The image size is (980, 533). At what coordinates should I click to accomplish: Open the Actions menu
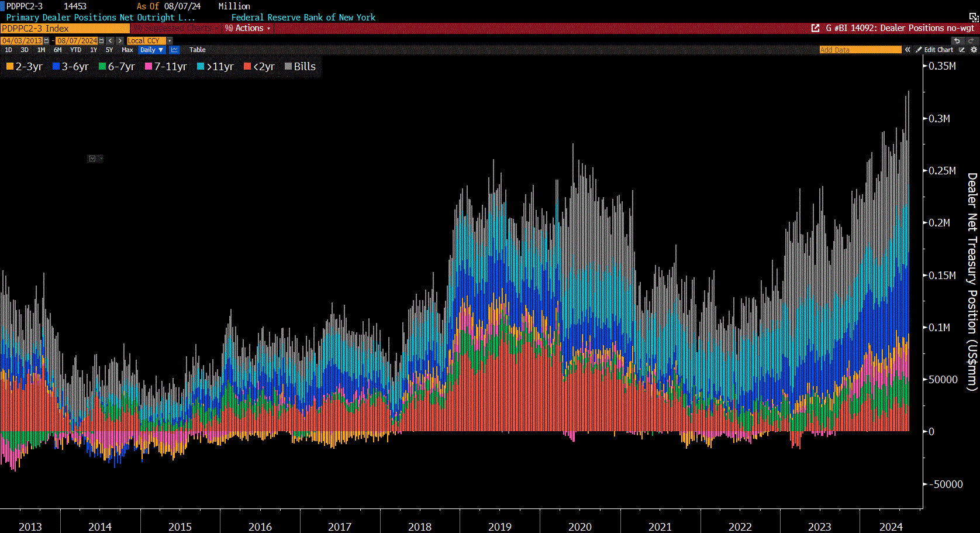tap(247, 27)
